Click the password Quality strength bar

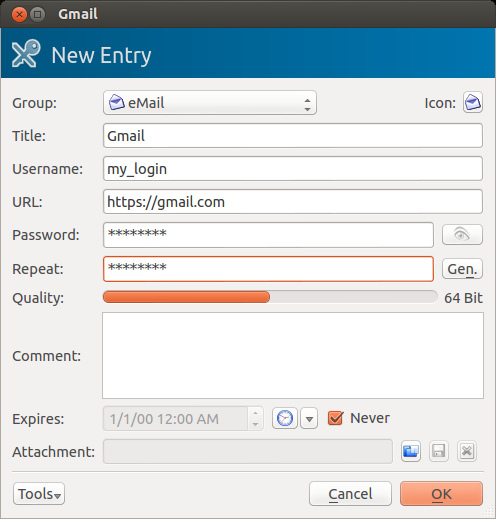(x=270, y=297)
